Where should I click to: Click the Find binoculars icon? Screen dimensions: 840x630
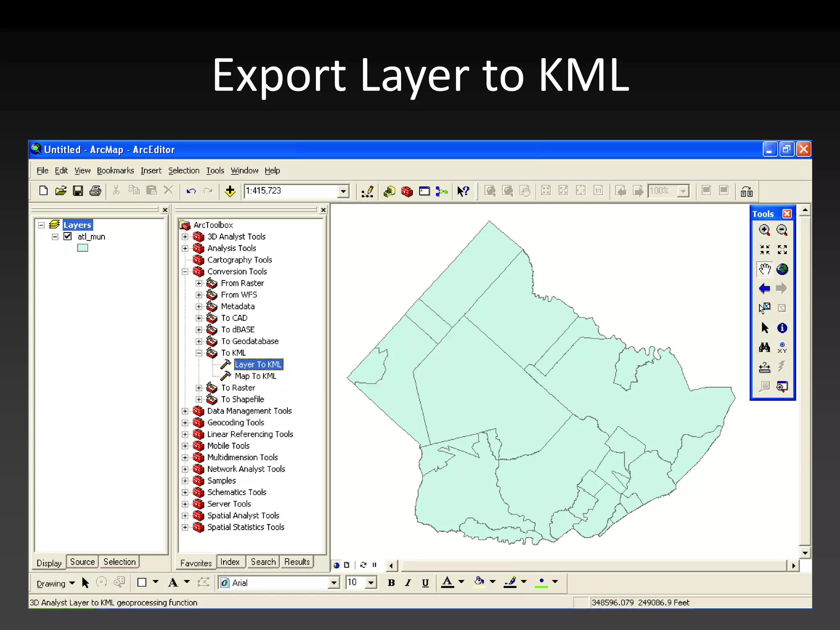tap(765, 347)
